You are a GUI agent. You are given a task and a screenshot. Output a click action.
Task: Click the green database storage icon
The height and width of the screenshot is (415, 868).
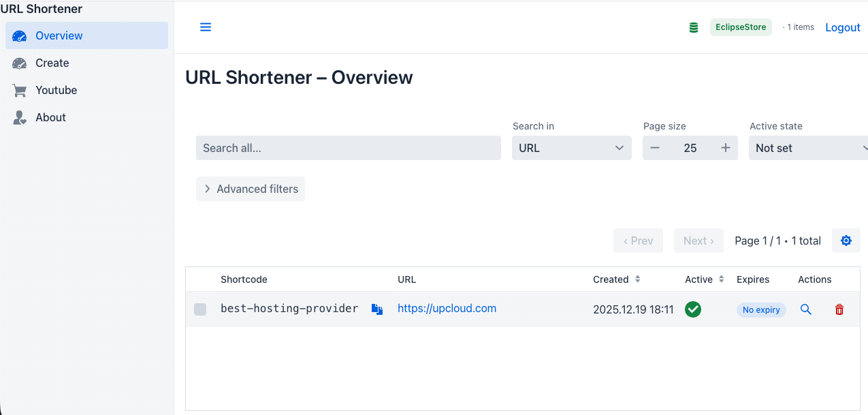pyautogui.click(x=694, y=28)
